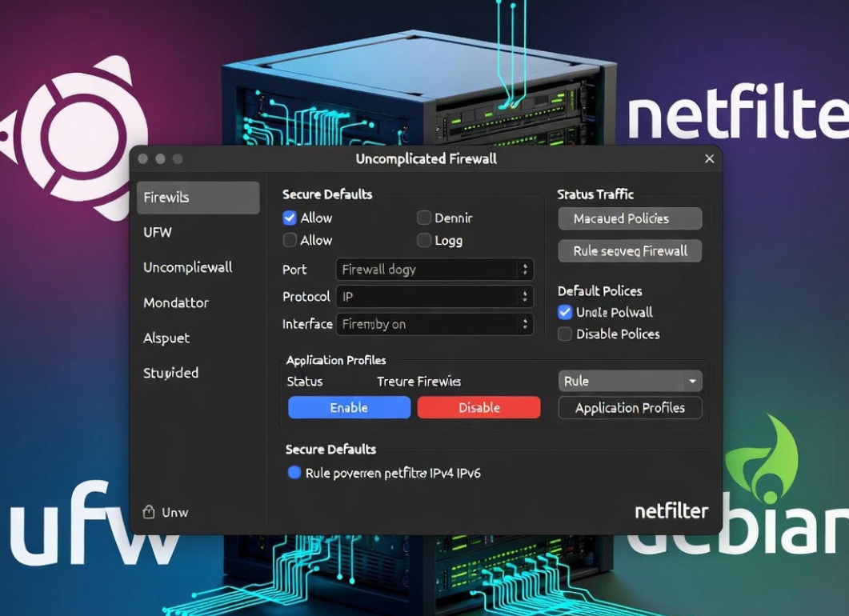
Task: Open the Port dropdown showing Firewall dogy
Action: [x=435, y=269]
